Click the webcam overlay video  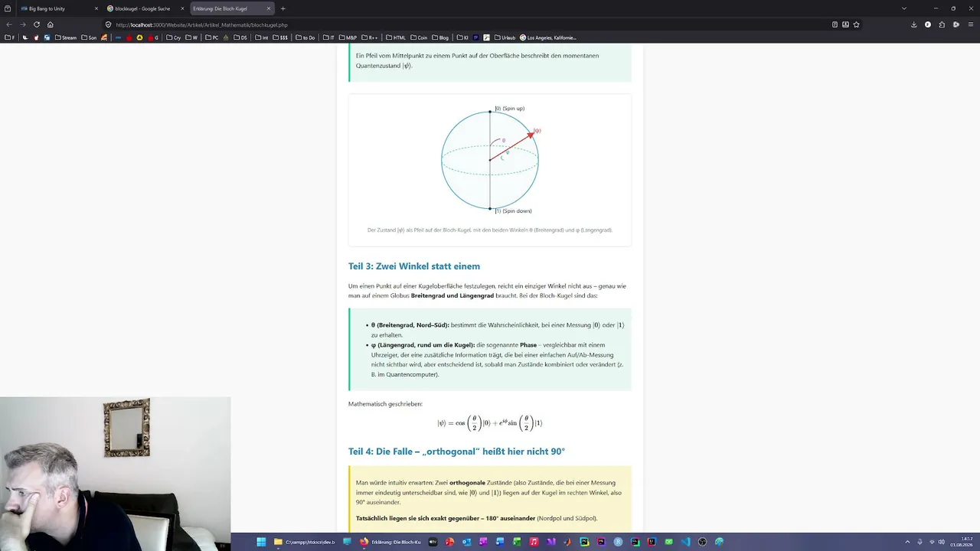coord(115,474)
